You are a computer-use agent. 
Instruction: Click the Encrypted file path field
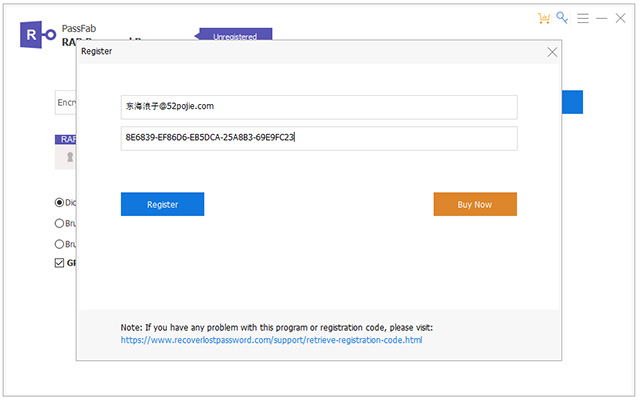pos(65,102)
